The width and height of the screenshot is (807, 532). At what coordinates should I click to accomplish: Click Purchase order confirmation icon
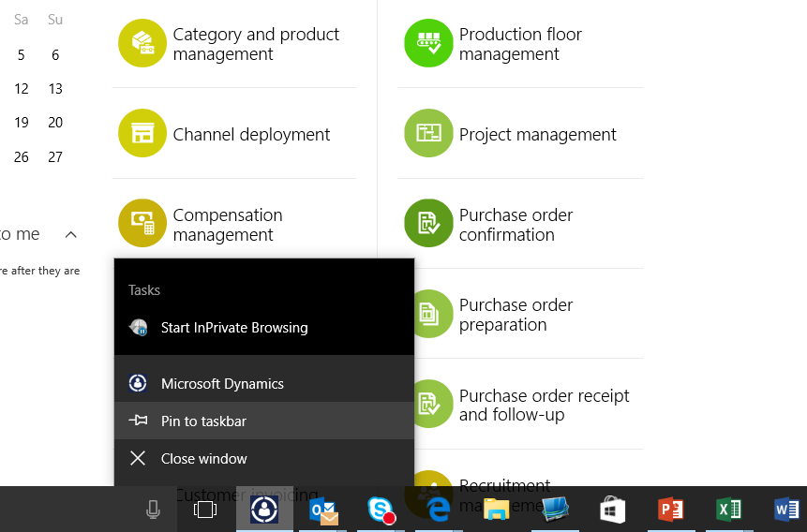tap(428, 224)
